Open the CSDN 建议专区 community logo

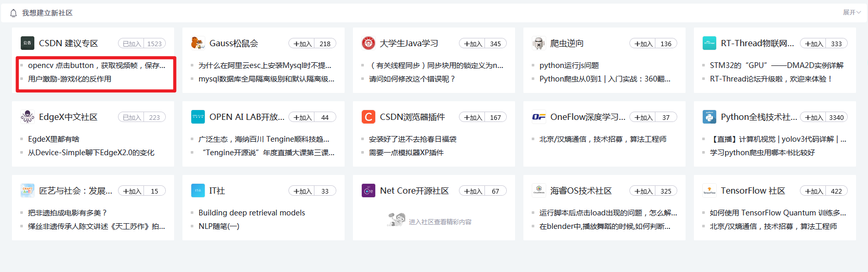click(28, 43)
